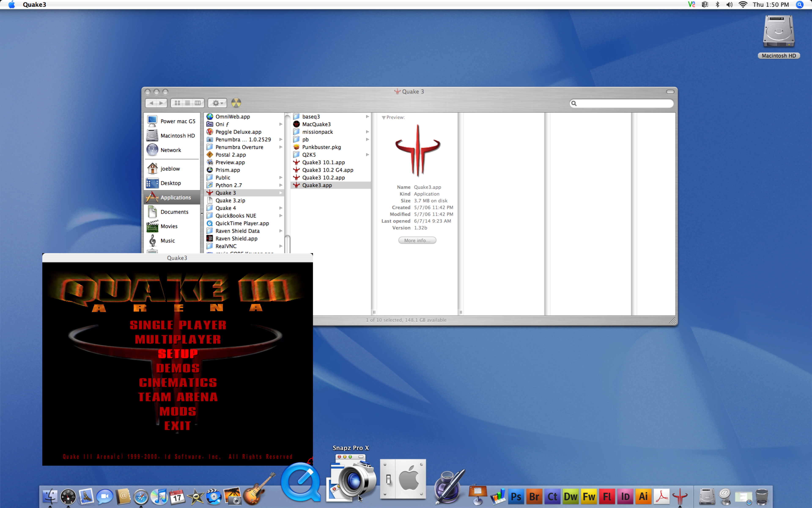The width and height of the screenshot is (812, 508).
Task: Go forward in the Finder window
Action: click(162, 103)
